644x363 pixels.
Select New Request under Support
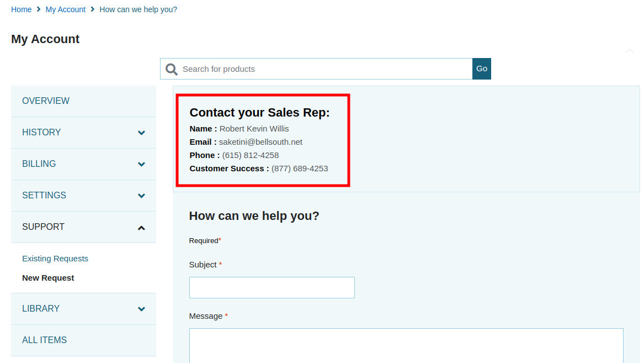tap(48, 278)
